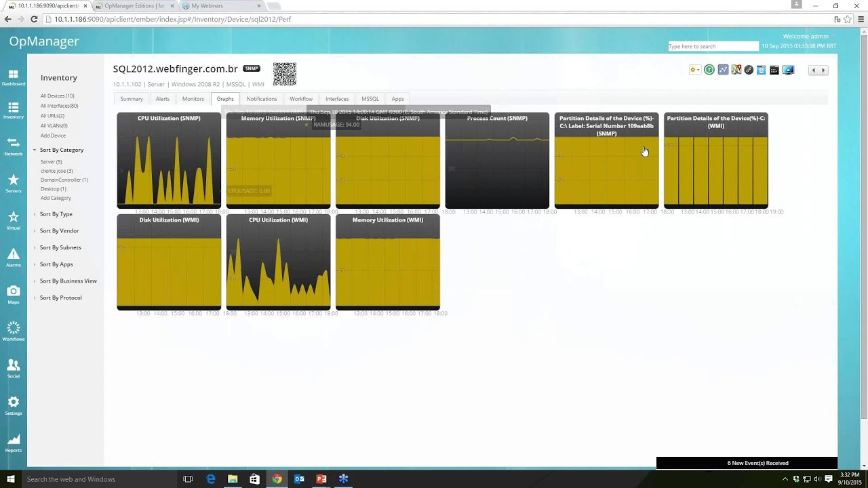Click the search input field
868x488 pixels.
pos(713,46)
